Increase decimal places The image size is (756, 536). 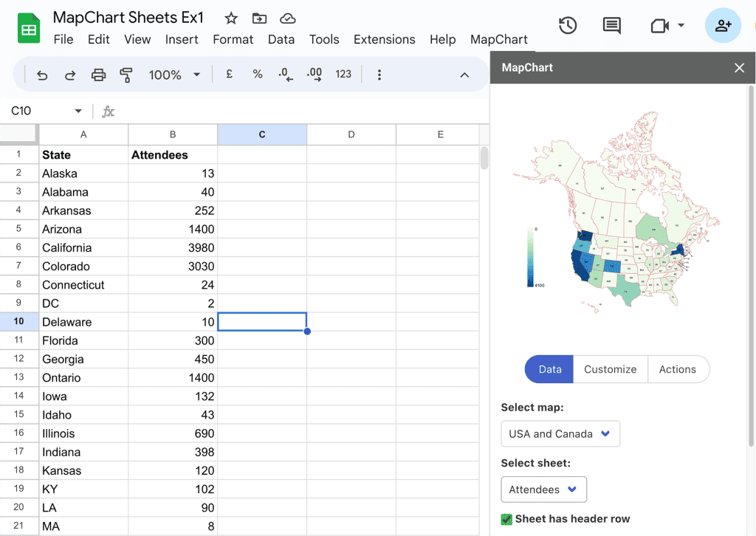pyautogui.click(x=315, y=75)
